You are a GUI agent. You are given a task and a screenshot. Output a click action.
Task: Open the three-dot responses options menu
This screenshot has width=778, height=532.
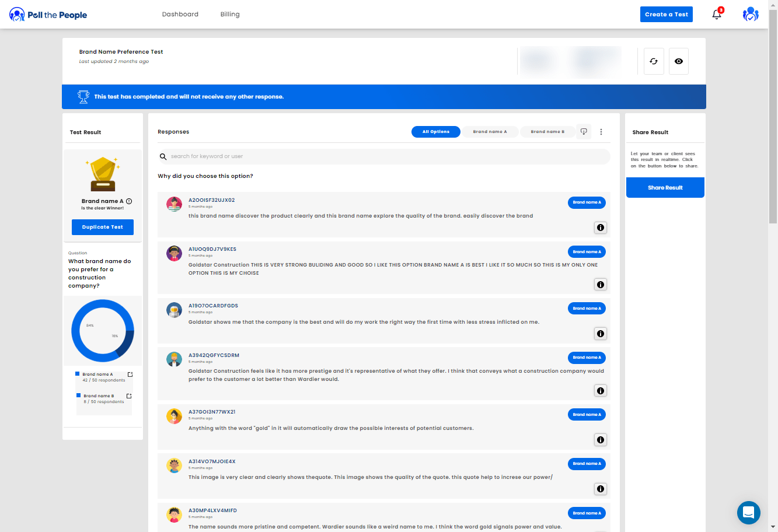(x=601, y=132)
